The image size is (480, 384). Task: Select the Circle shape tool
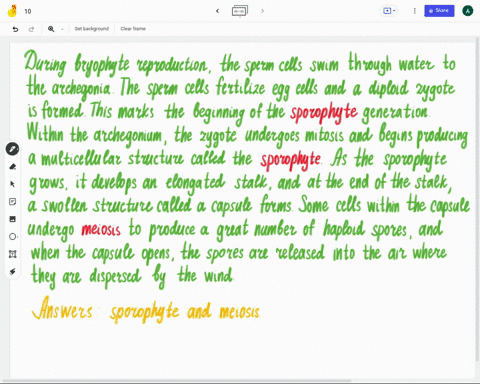click(x=12, y=237)
